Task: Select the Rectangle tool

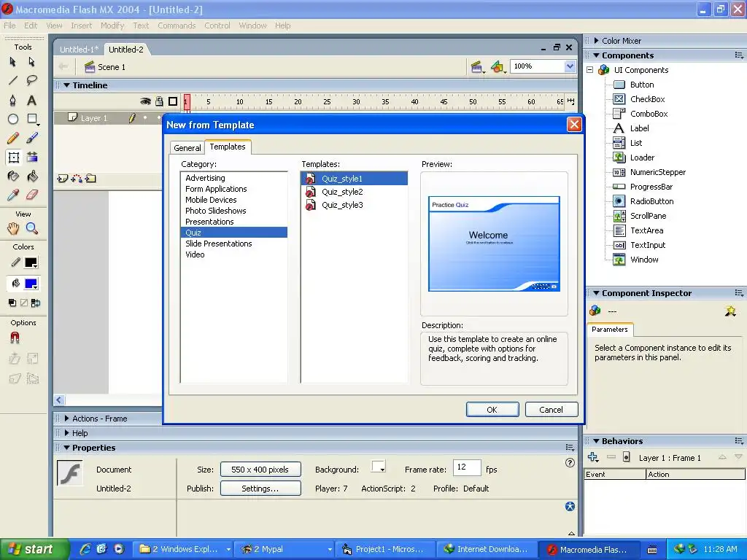Action: pyautogui.click(x=32, y=119)
